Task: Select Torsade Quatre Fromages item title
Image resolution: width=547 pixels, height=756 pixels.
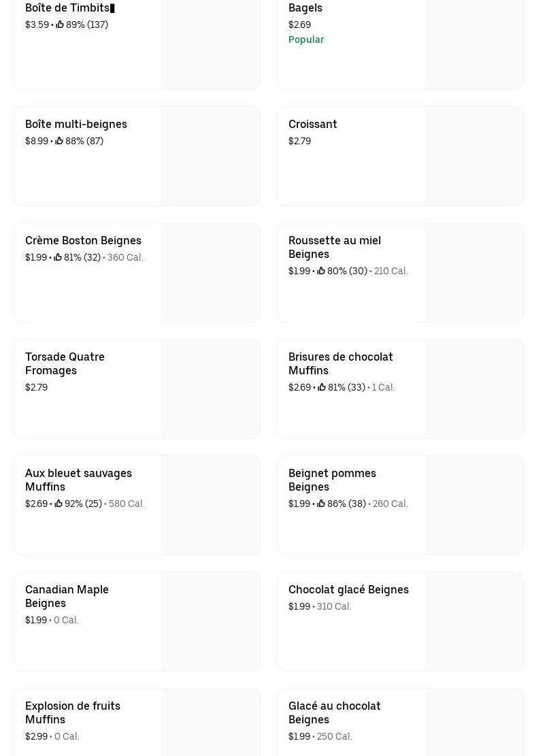Action: click(65, 363)
